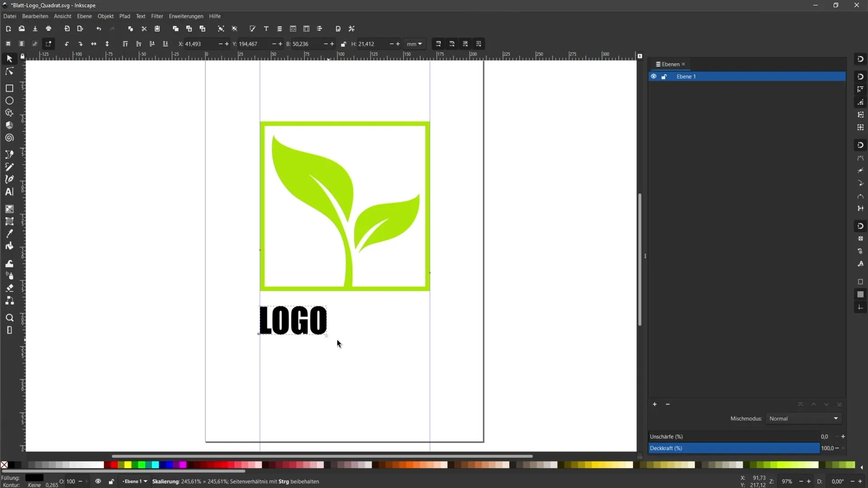This screenshot has width=868, height=488.
Task: Select the Text tool
Action: (9, 192)
